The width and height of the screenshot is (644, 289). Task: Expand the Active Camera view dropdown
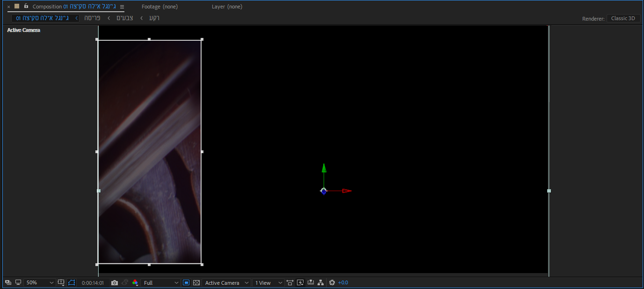click(227, 283)
